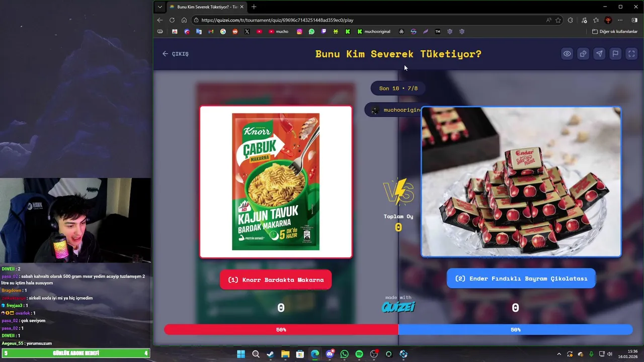Select the 'Bunu Kim Severek Tüketiyor?' browser tab
Image resolution: width=644 pixels, height=362 pixels.
[206, 7]
